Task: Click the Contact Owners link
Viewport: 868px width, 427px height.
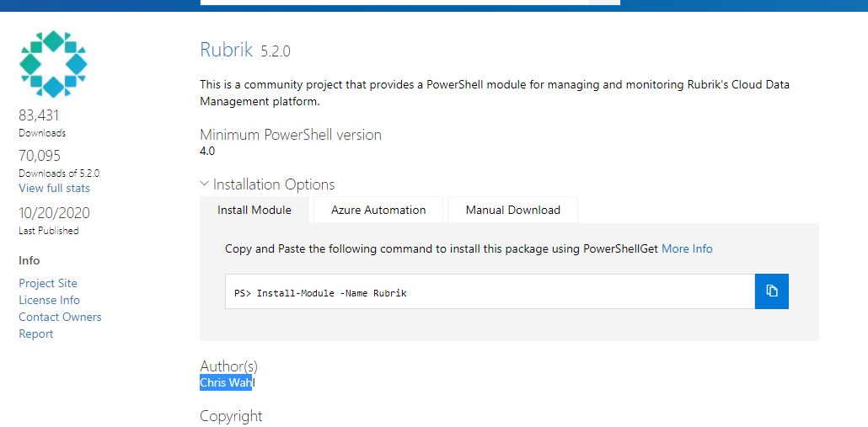Action: (x=60, y=317)
